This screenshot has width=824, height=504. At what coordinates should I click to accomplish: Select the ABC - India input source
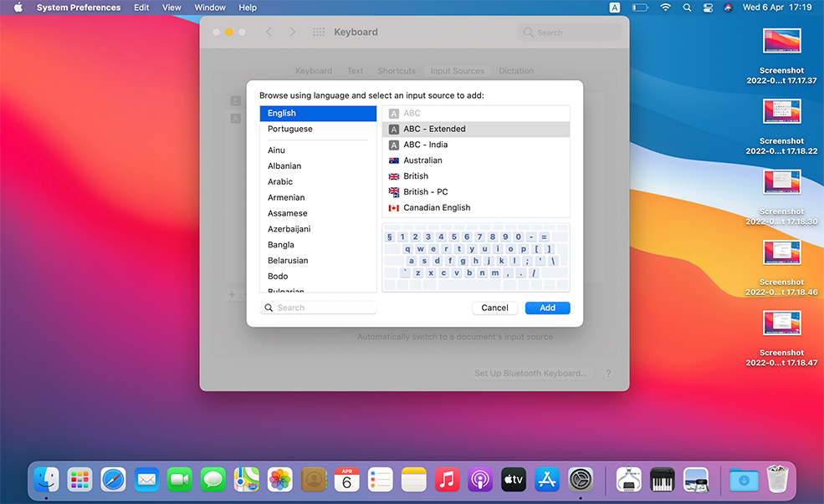(476, 145)
